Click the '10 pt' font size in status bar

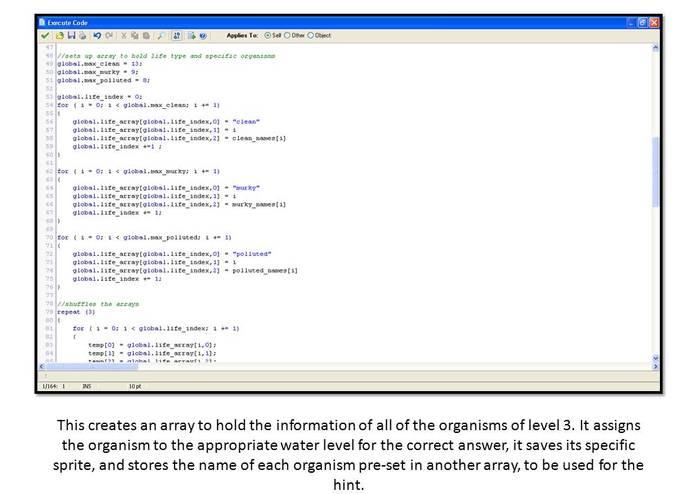click(x=135, y=386)
